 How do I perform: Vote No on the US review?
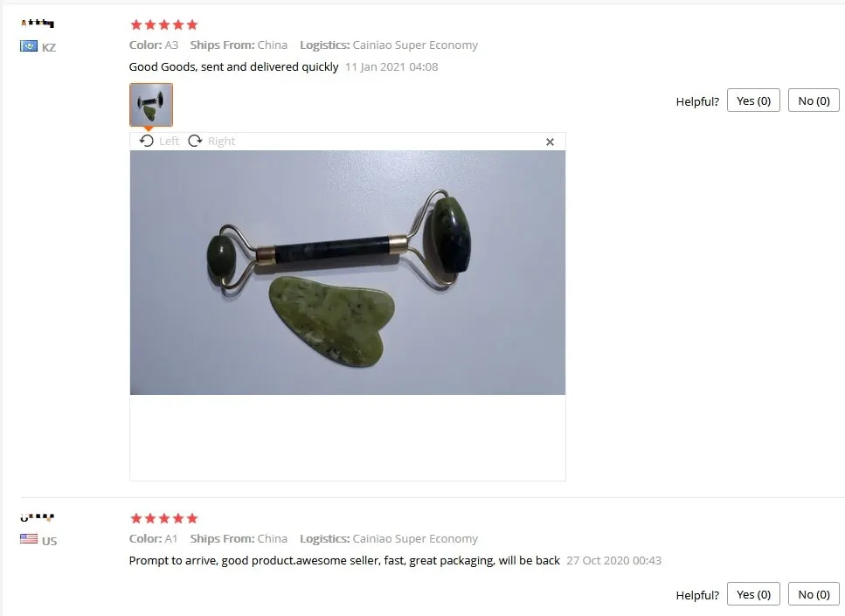point(814,594)
